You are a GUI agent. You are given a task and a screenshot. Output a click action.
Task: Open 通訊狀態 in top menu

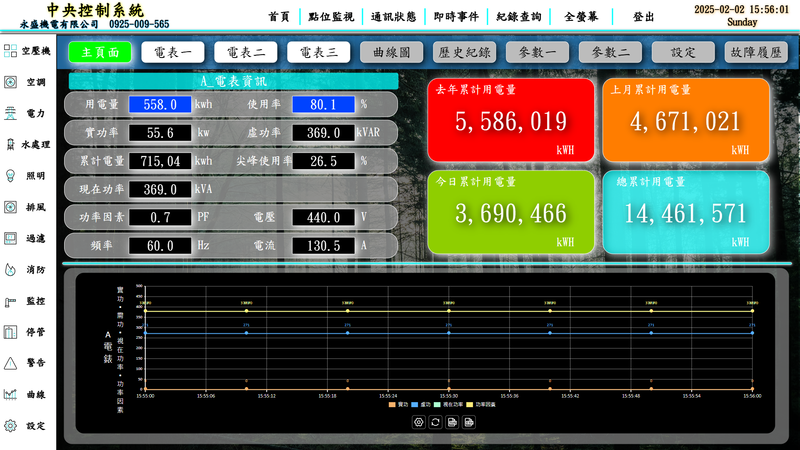pos(393,17)
